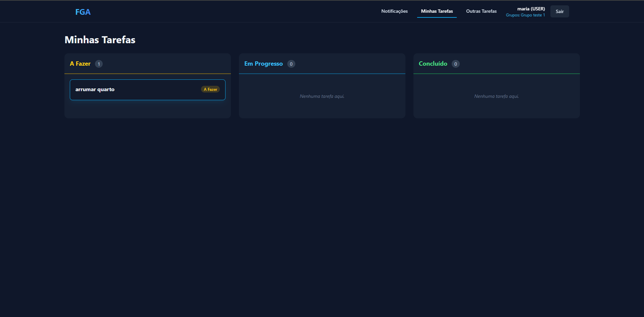Open the arrumar quarto task card

pos(134,90)
